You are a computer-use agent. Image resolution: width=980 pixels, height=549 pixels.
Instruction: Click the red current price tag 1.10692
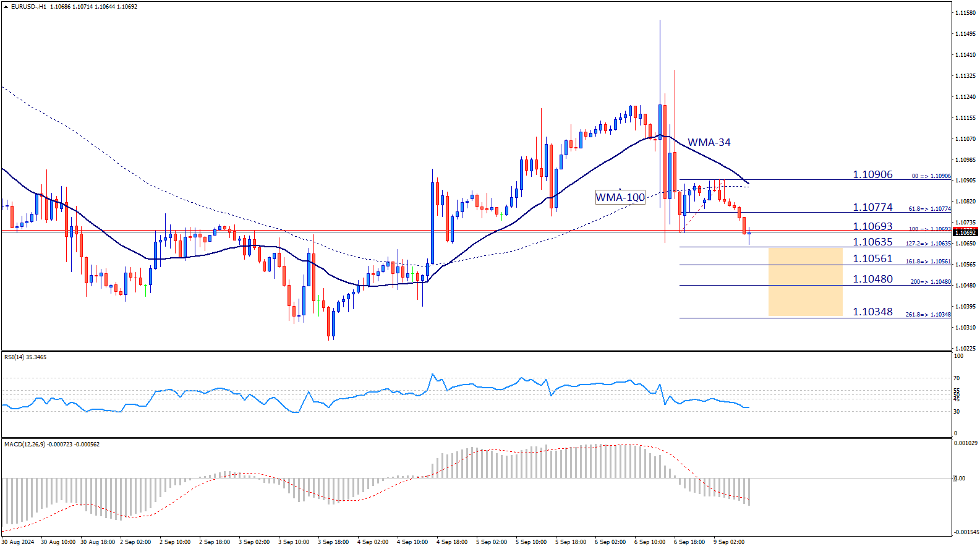point(965,233)
